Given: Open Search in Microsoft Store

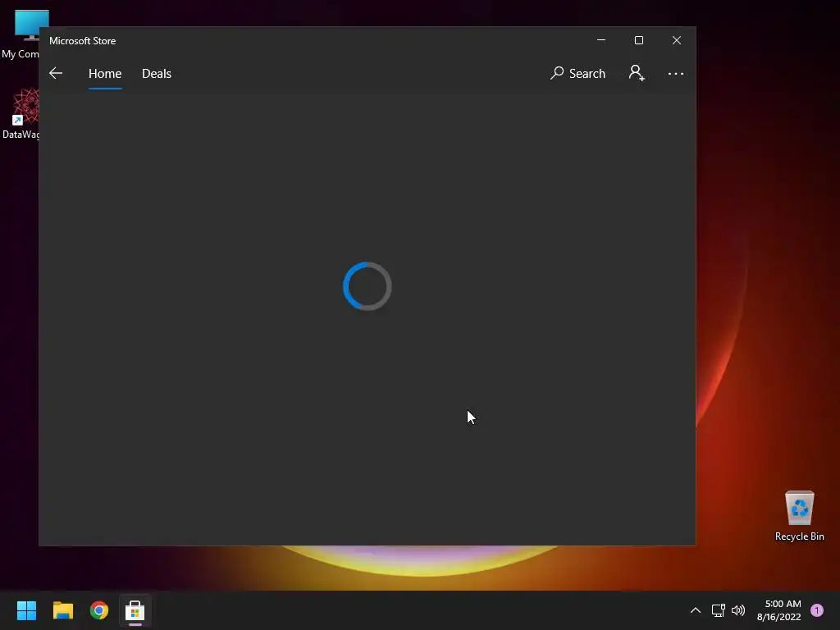Looking at the screenshot, I should pyautogui.click(x=577, y=73).
